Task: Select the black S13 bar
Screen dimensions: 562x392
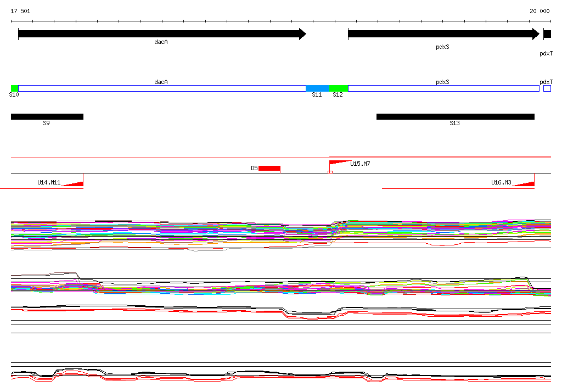Action: [x=456, y=116]
